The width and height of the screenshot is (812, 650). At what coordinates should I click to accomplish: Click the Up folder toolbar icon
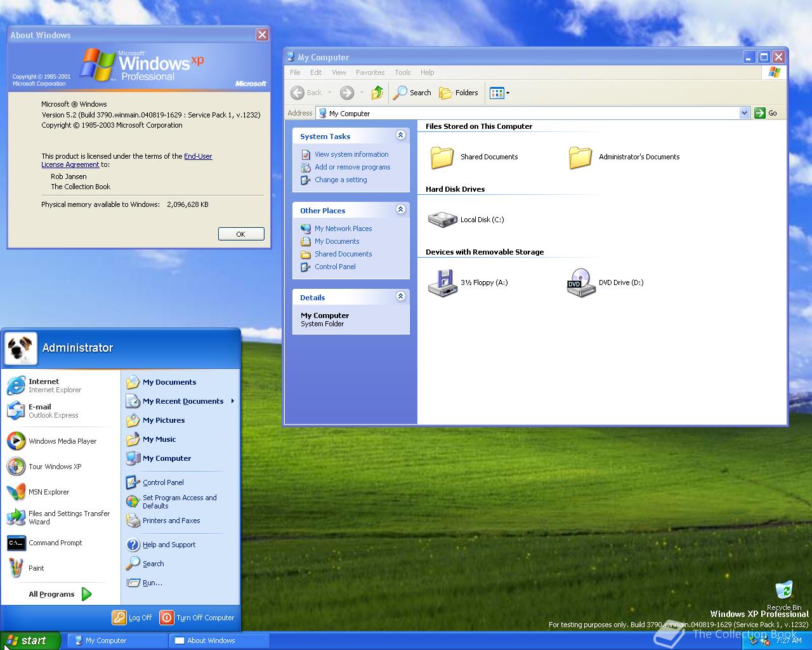coord(377,93)
